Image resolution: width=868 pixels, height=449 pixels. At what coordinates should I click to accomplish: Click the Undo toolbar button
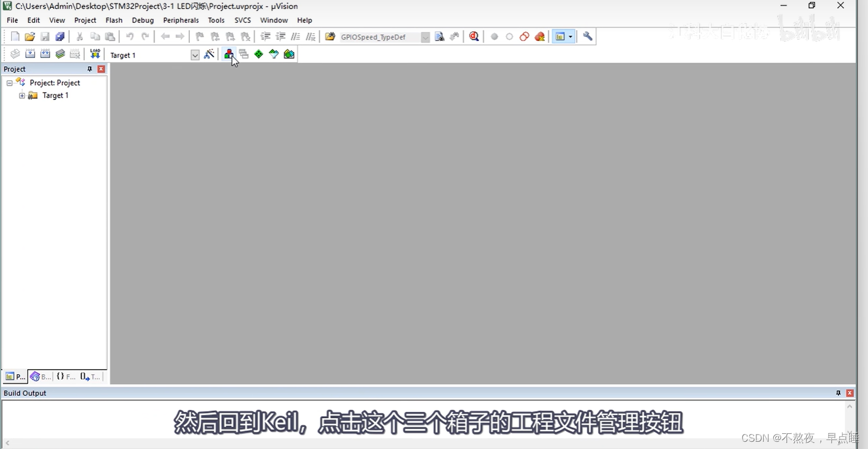coord(129,36)
